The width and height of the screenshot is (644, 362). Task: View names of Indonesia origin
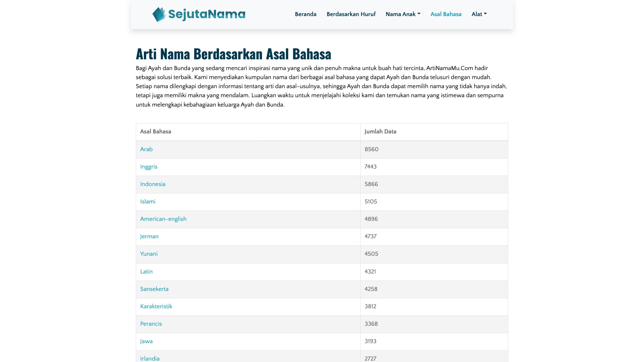coord(153,184)
